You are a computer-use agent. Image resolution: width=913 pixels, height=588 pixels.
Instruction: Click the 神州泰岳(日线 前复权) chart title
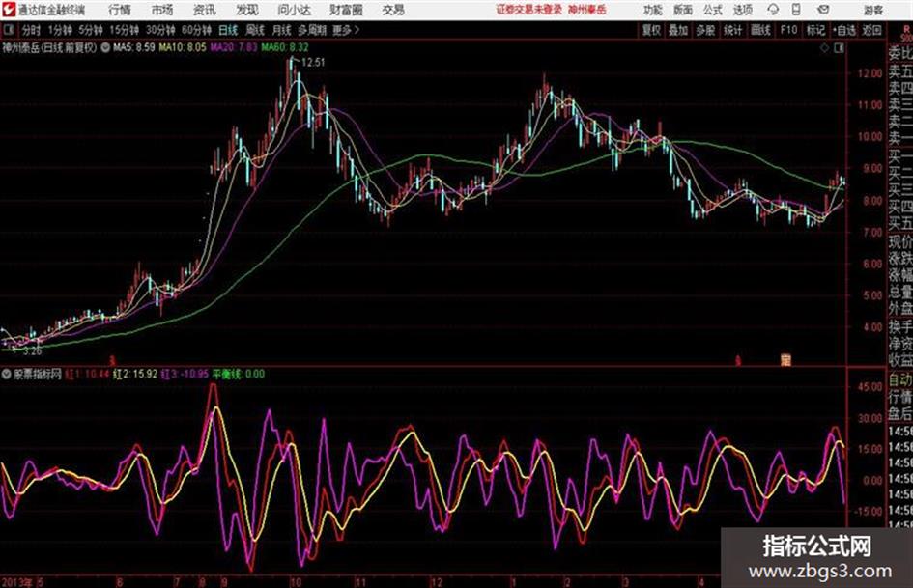pos(50,47)
